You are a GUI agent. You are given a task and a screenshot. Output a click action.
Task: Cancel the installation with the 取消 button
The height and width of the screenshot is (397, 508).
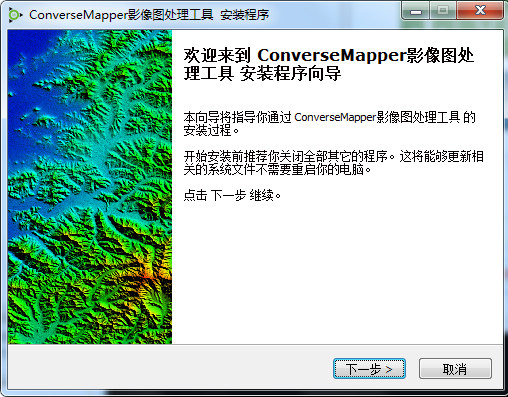pyautogui.click(x=455, y=369)
